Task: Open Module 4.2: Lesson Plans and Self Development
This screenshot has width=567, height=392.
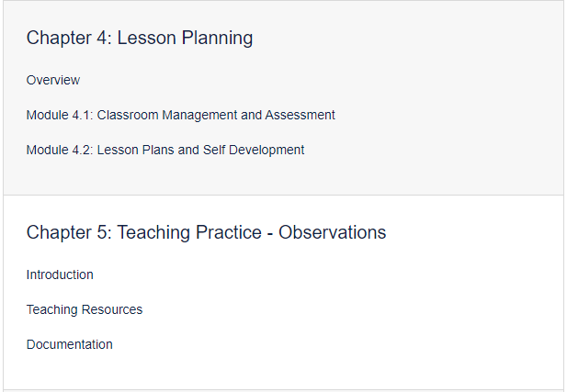Action: click(165, 150)
